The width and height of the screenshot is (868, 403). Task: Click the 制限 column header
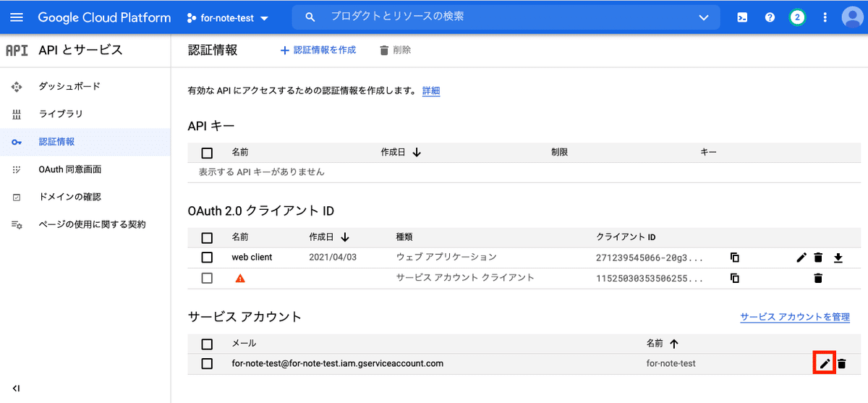coord(559,153)
